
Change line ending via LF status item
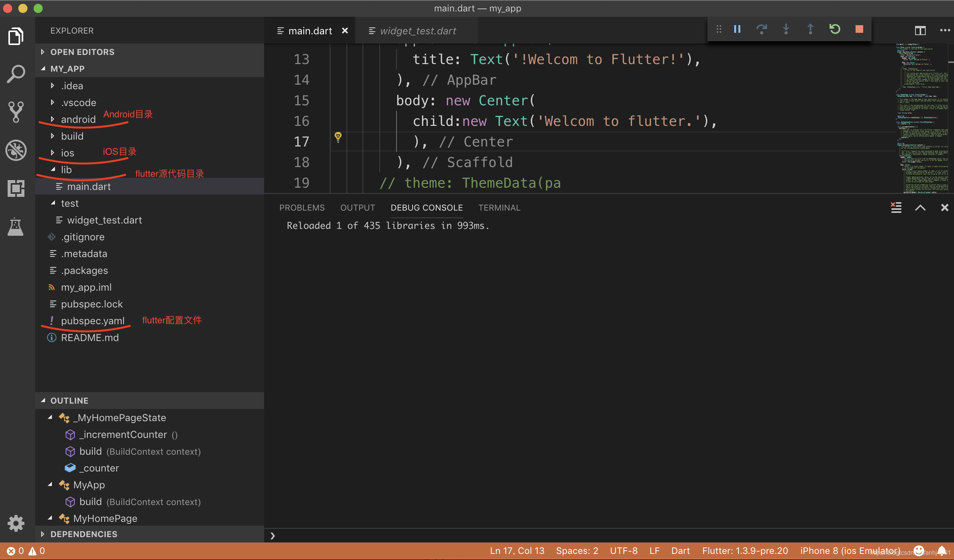pos(654,551)
